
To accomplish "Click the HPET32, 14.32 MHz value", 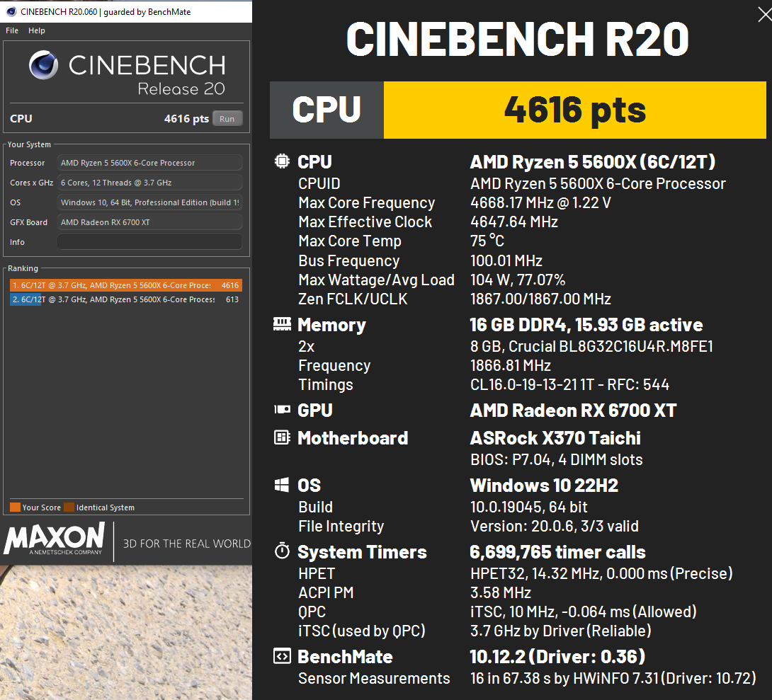I will 601,573.
